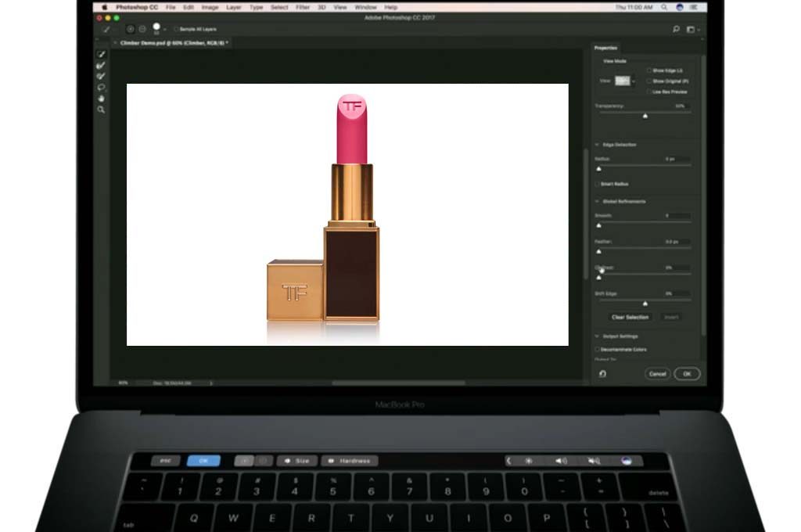Enable the Decontaminate Colors checkbox
The image size is (801, 532).
point(597,350)
